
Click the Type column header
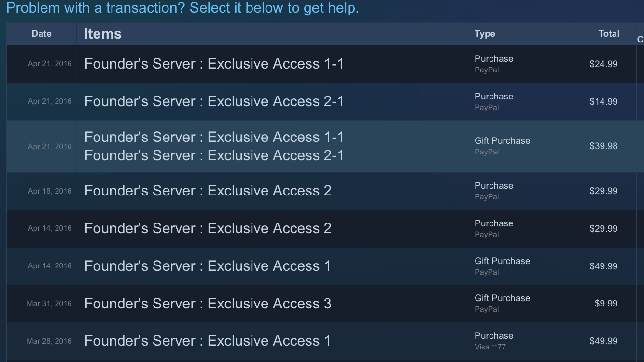tap(485, 34)
